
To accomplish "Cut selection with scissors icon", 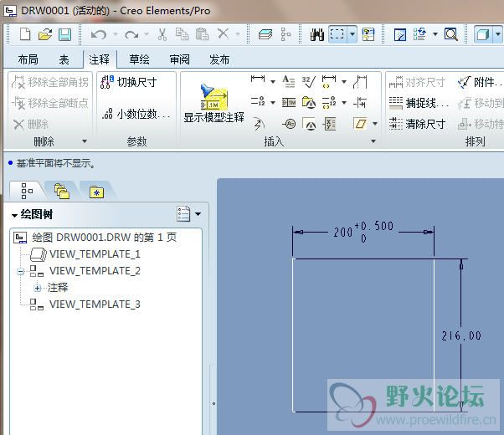I will 162,33.
